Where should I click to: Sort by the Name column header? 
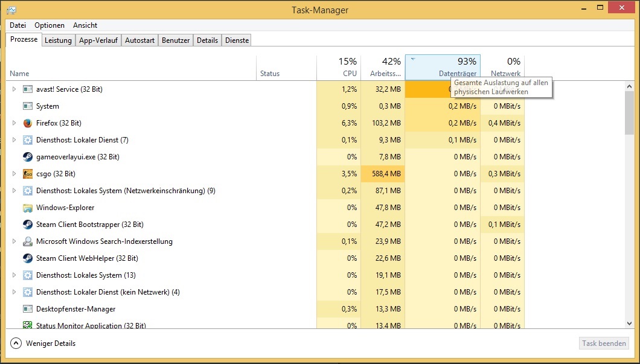[132, 68]
